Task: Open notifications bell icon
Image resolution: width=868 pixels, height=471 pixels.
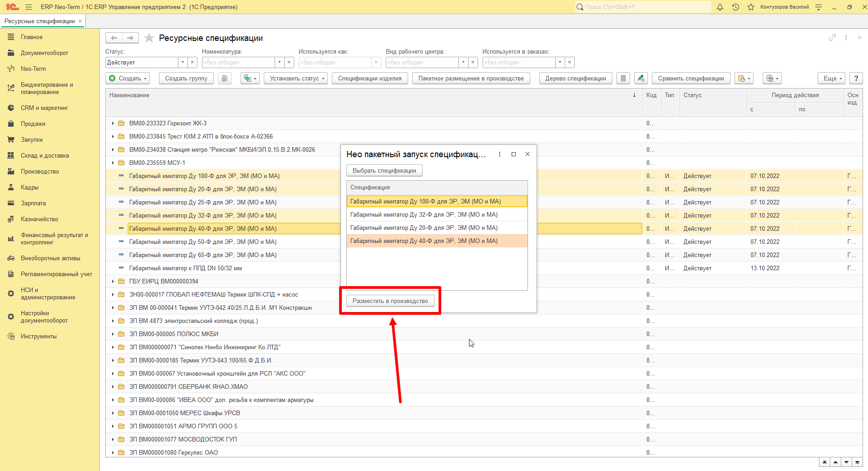Action: tap(720, 7)
